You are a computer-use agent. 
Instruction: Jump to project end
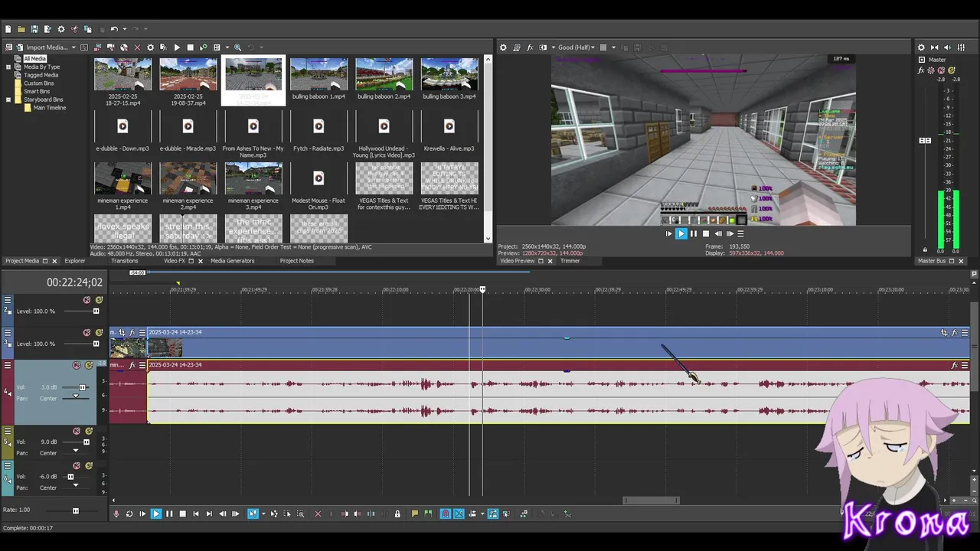[x=209, y=514]
